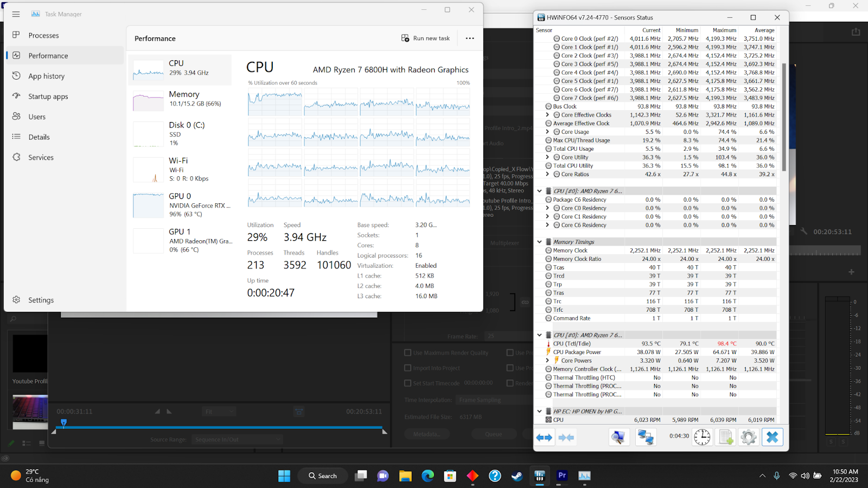This screenshot has height=488, width=868.
Task: Open Steam from the taskbar
Action: pos(517,476)
